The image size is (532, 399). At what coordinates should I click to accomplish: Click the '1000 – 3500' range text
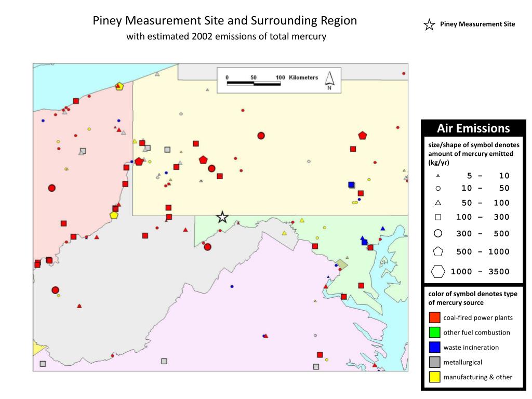click(480, 272)
